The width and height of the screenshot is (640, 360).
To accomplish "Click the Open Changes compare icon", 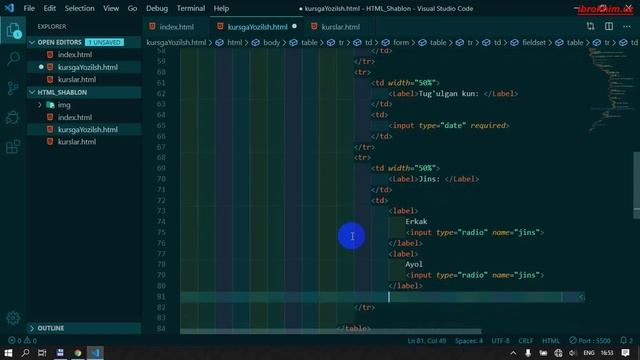I will 590,27.
